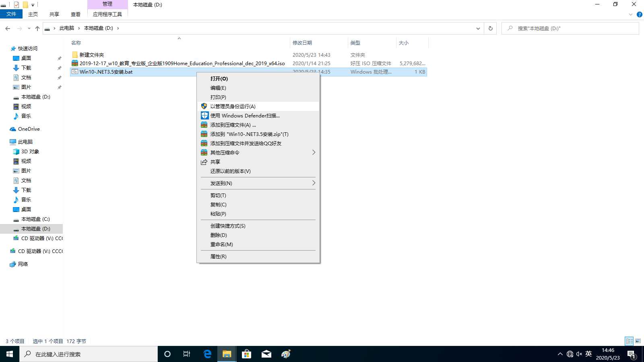Open Quick Access Toolbar customize dropdown
The width and height of the screenshot is (644, 362).
coord(33,5)
